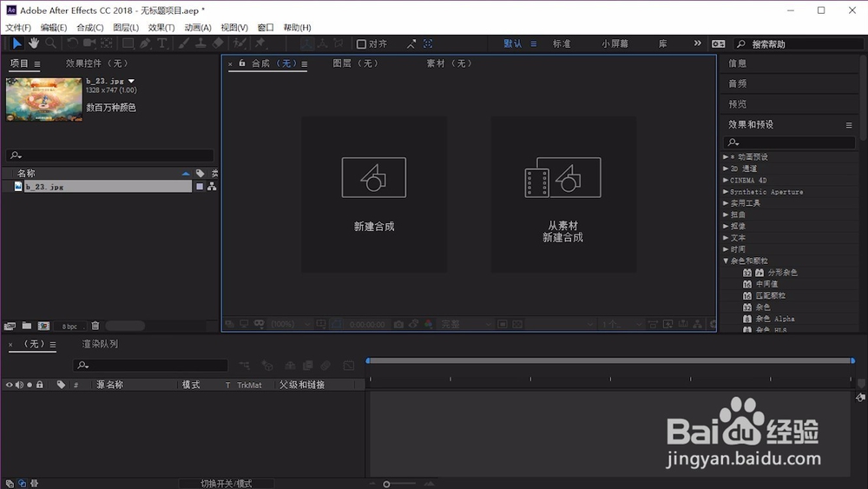
Task: Click the 效果和预设 search field
Action: (x=789, y=142)
